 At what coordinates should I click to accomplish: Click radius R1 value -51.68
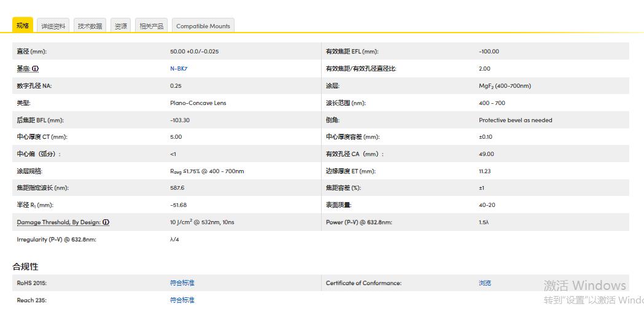[x=178, y=205]
